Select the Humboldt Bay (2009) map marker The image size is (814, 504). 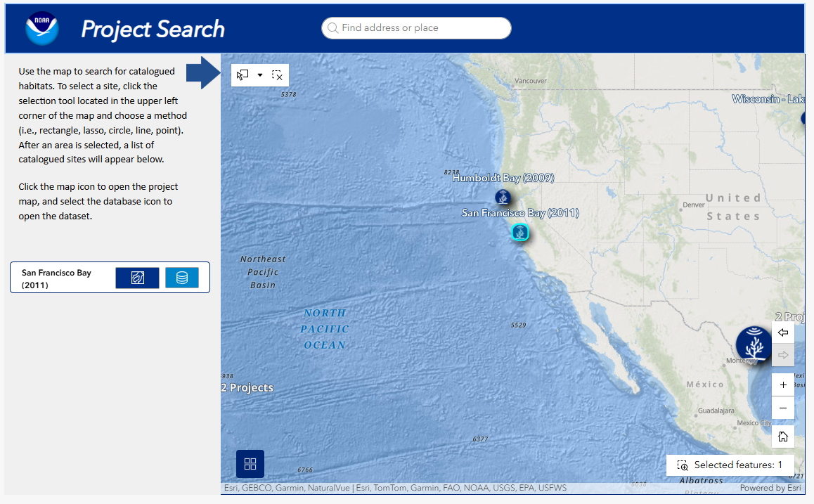pos(503,197)
